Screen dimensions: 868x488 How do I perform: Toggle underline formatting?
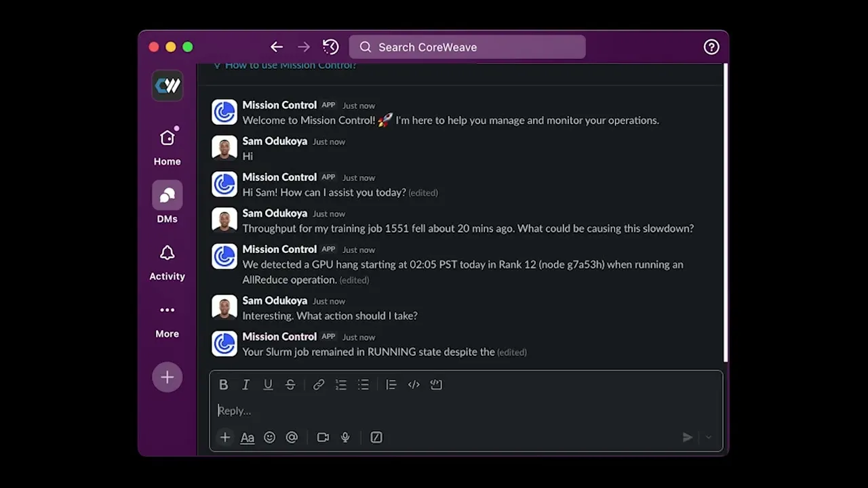(x=268, y=384)
